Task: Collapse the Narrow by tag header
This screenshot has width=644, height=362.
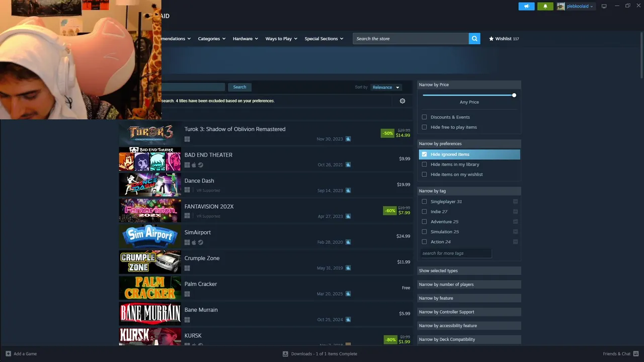Action: pos(469,191)
